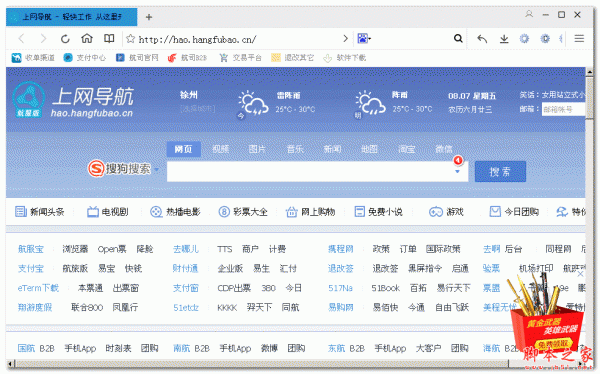600x374 pixels.
Task: Open the 交易平台 bookmark
Action: click(240, 58)
